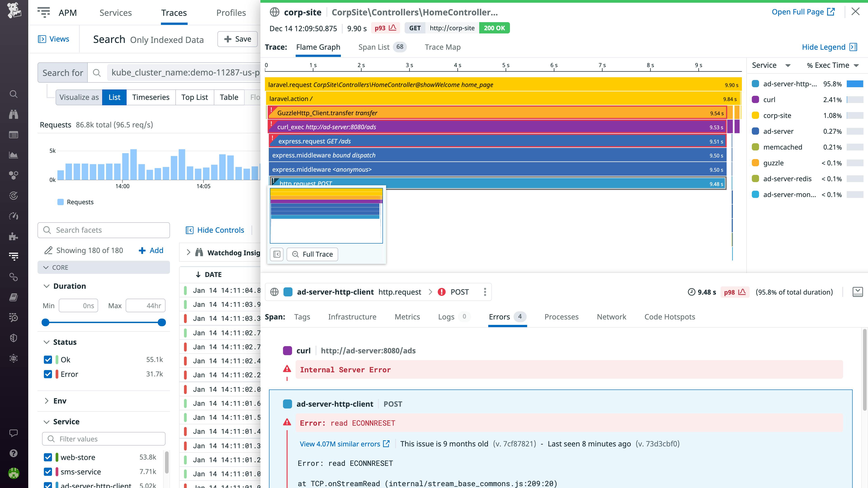Viewport: 868px width, 488px height.
Task: Open Dashboards graph icon in sidebar
Action: pyautogui.click(x=14, y=155)
